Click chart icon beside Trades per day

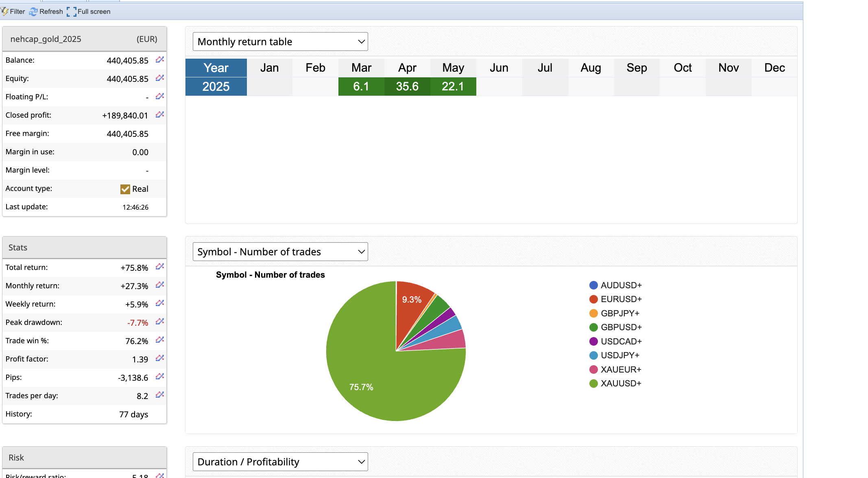coord(159,395)
